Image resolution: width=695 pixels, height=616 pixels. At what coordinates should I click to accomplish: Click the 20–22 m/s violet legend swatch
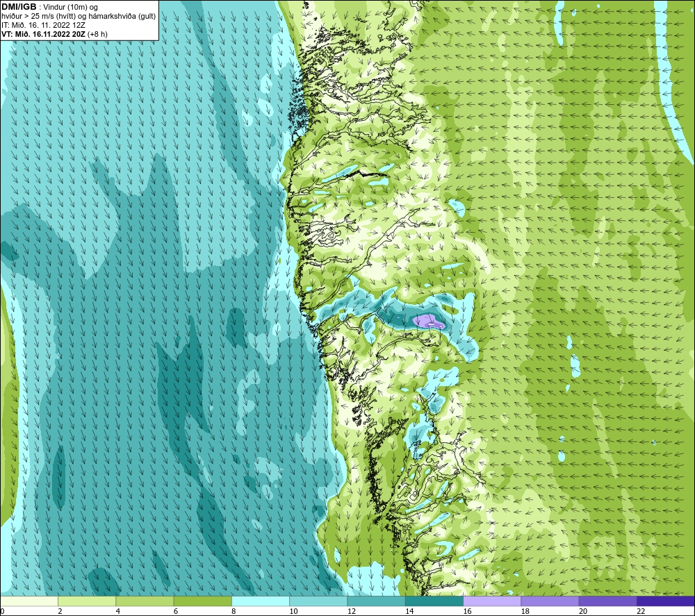pos(607,601)
